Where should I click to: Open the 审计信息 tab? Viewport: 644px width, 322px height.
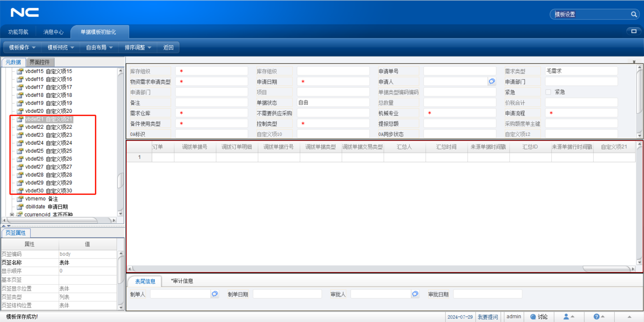point(182,281)
